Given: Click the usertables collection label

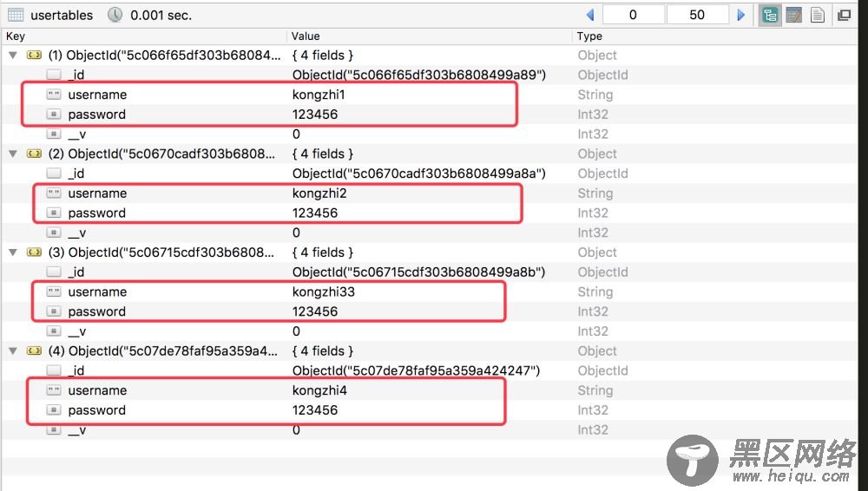Looking at the screenshot, I should 62,16.
